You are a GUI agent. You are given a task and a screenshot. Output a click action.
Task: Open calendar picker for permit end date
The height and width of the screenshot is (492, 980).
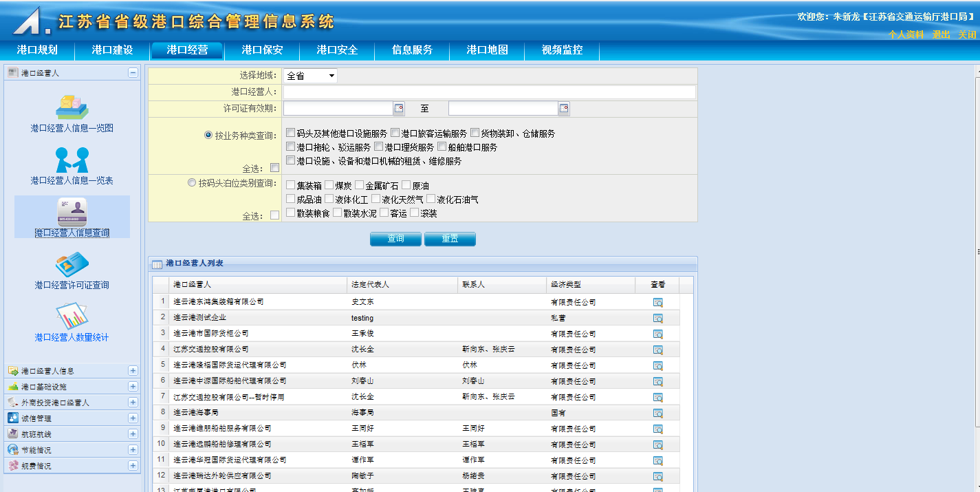[564, 109]
